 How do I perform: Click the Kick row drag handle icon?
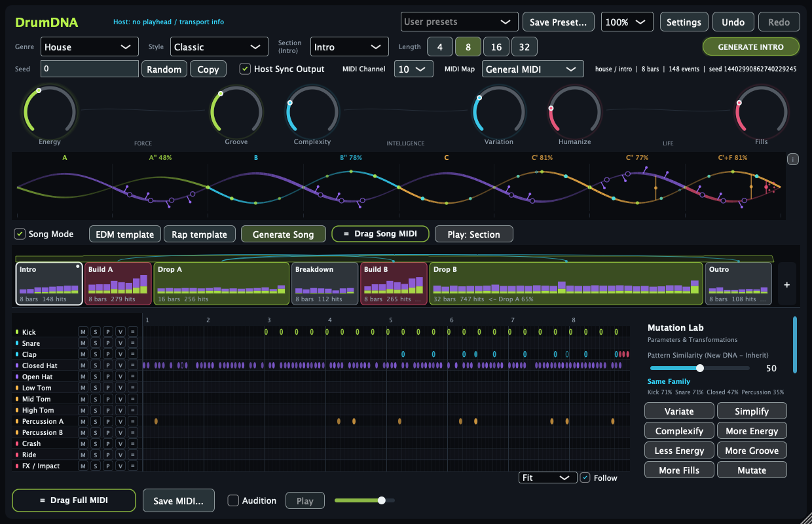[133, 332]
